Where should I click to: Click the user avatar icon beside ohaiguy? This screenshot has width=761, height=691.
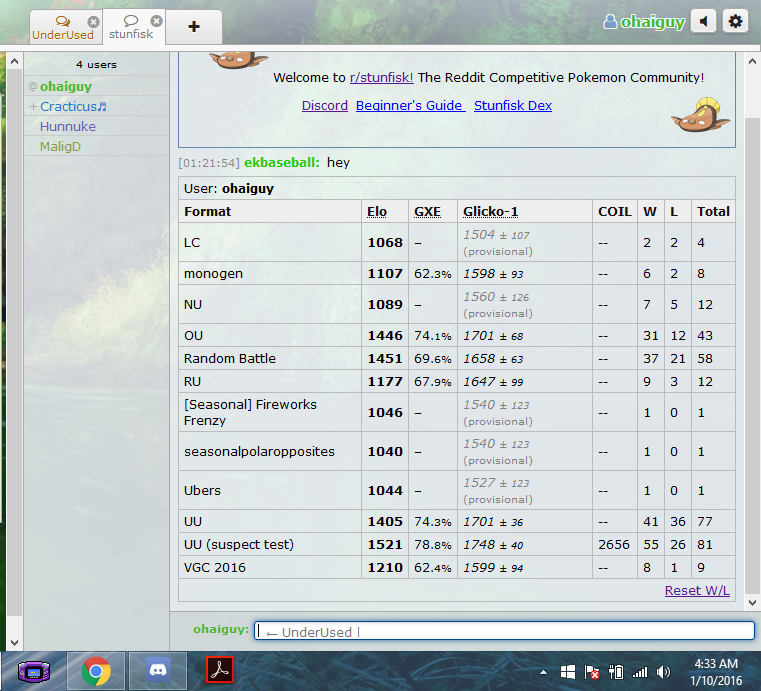click(x=610, y=21)
